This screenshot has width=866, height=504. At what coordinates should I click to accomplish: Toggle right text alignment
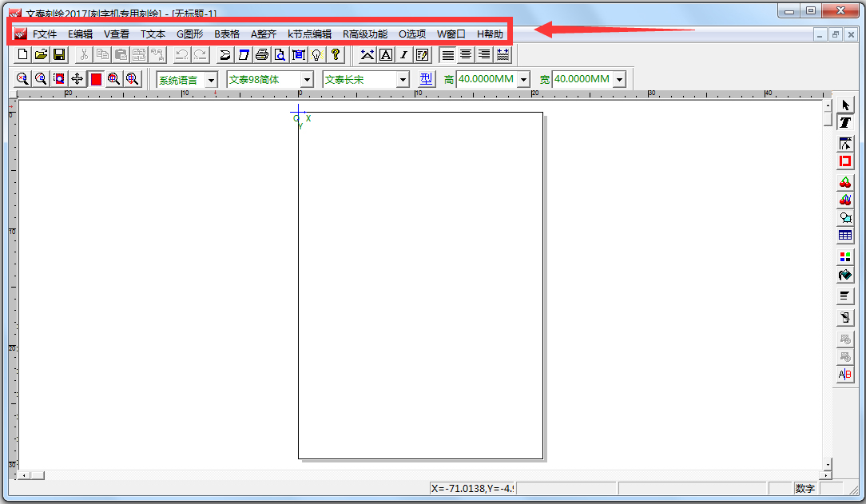point(484,54)
